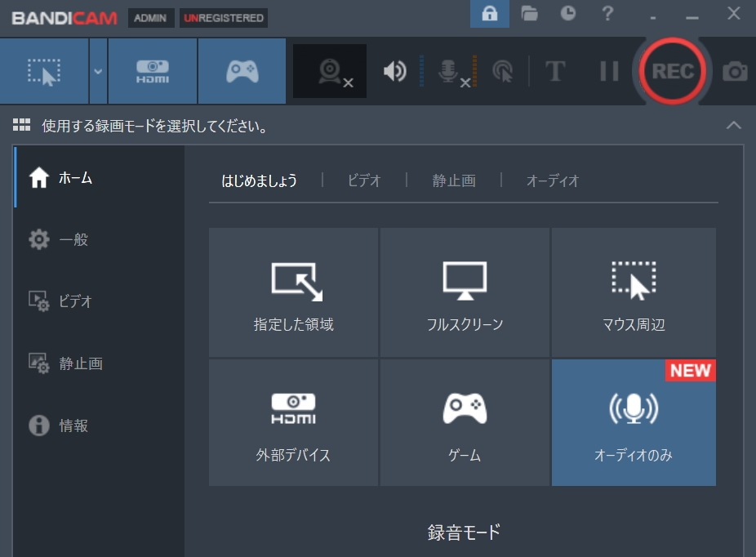Click the UNREGISTERED badge
Image resolution: width=756 pixels, height=557 pixels.
[x=224, y=18]
